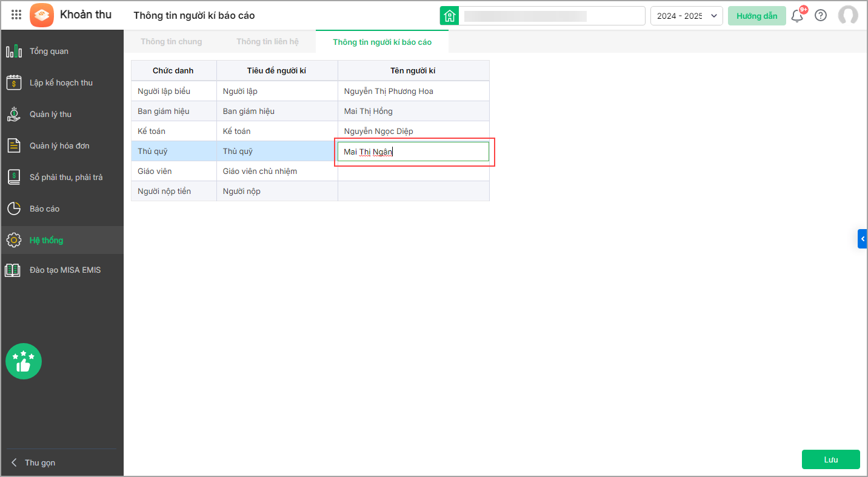
Task: Click the Ban giám hiệu signer title cell
Action: [277, 111]
